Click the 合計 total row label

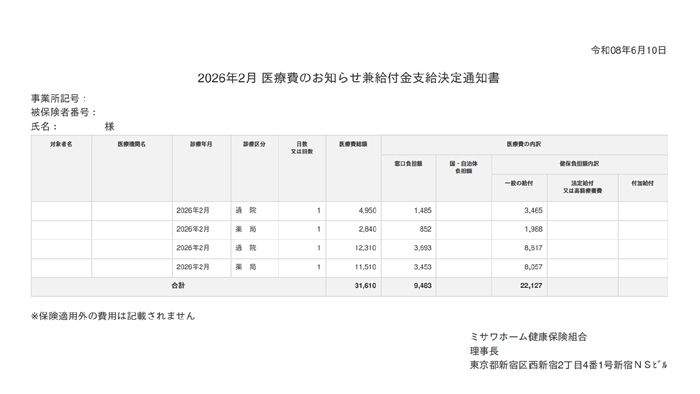[178, 286]
